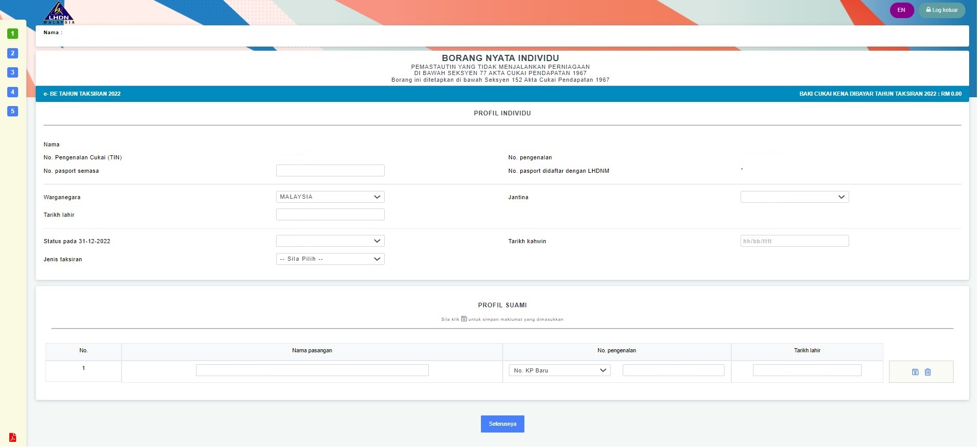Go to step 1 in the sidebar

coord(13,34)
